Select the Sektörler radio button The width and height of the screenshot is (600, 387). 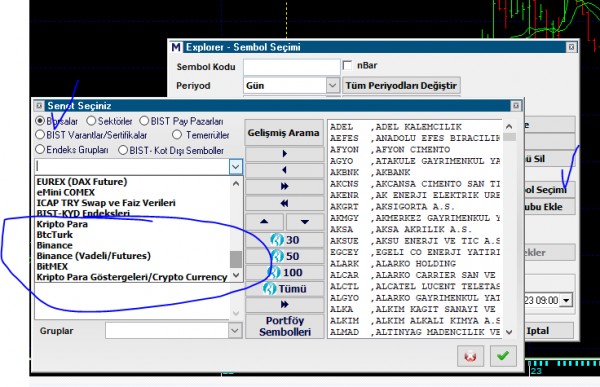point(91,121)
